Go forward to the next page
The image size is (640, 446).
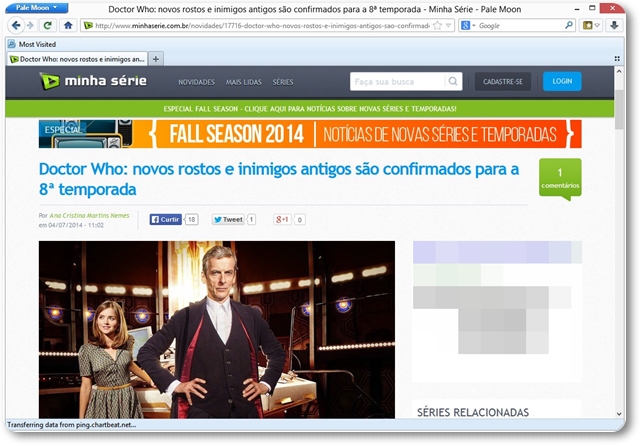point(30,26)
